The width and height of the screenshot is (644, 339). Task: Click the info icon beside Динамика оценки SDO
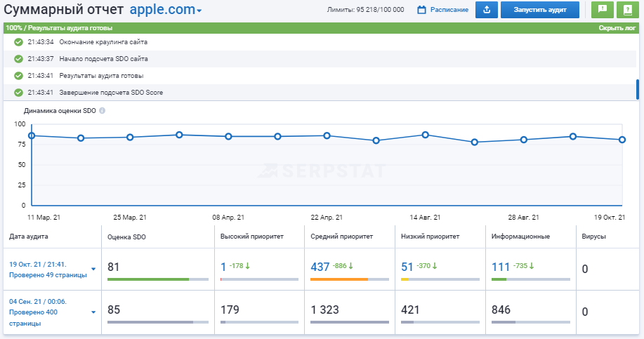point(103,111)
